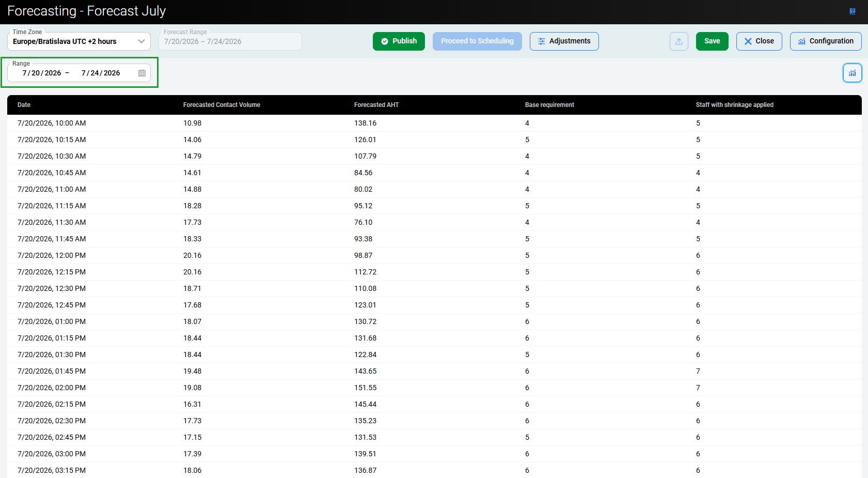
Task: Select row 7/20/2026, 03:15 PM
Action: [x=434, y=470]
